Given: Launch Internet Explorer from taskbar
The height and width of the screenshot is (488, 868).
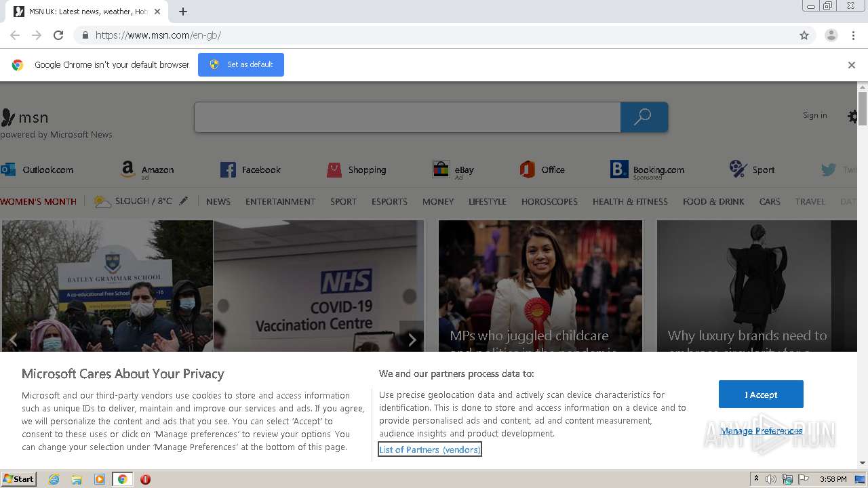Looking at the screenshot, I should 54,479.
